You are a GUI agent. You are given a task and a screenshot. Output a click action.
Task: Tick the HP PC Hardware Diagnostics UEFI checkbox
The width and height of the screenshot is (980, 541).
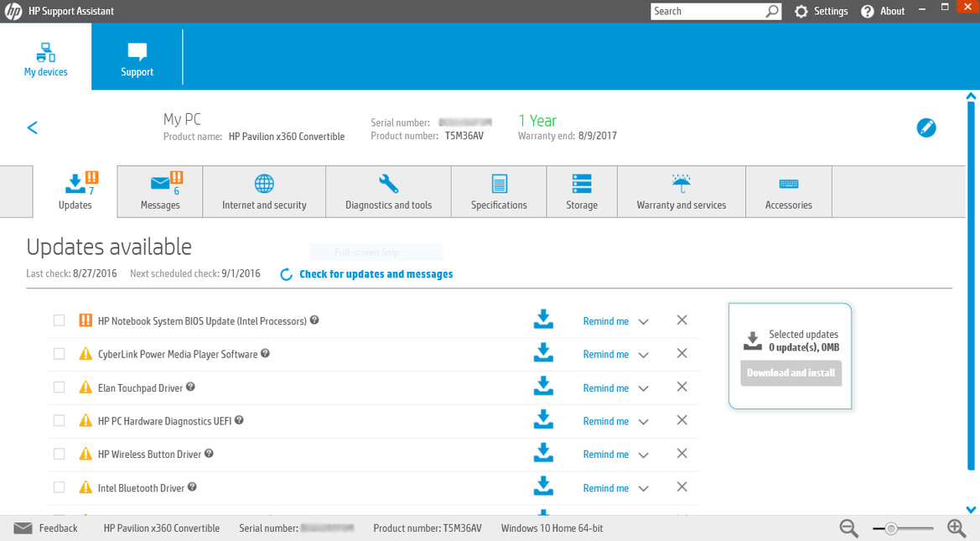tap(59, 420)
